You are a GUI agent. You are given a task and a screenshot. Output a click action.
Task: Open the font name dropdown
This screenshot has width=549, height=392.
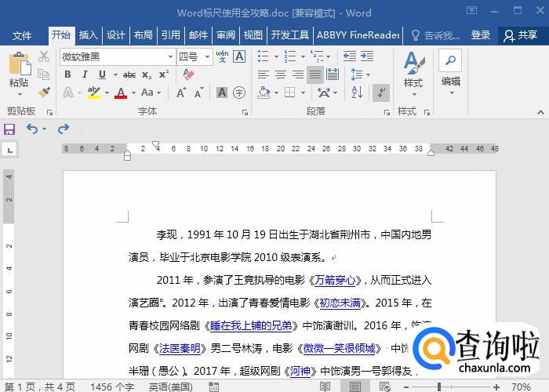(170, 57)
